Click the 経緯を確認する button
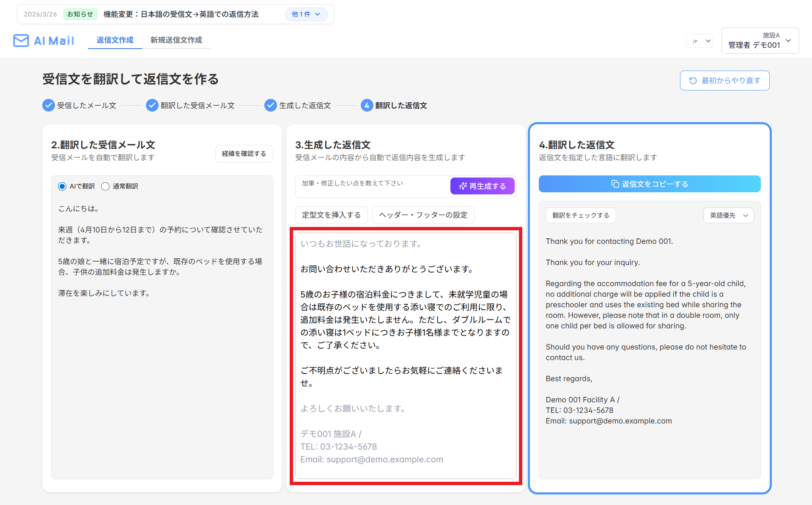812x505 pixels. tap(244, 154)
